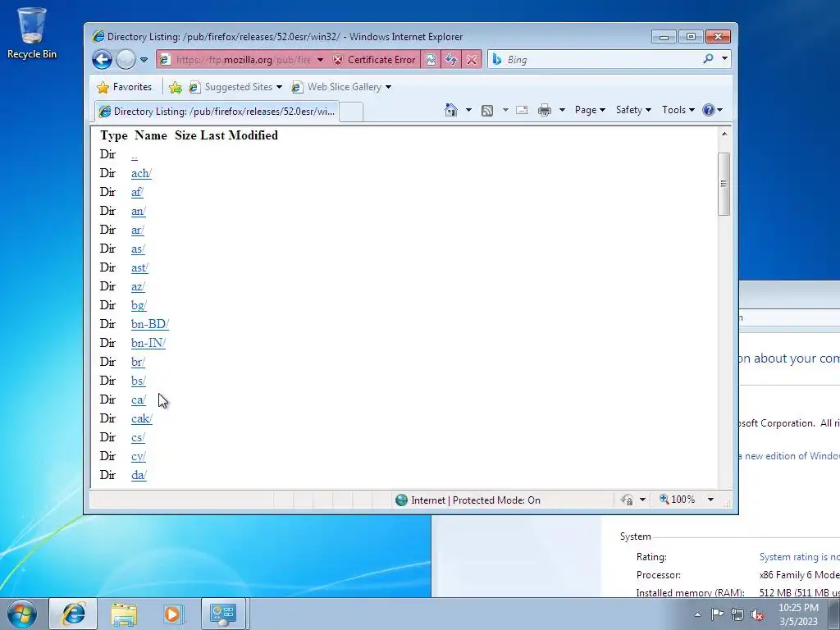Image resolution: width=840 pixels, height=630 pixels.
Task: Click the System control panel taskbar icon
Action: (x=223, y=614)
